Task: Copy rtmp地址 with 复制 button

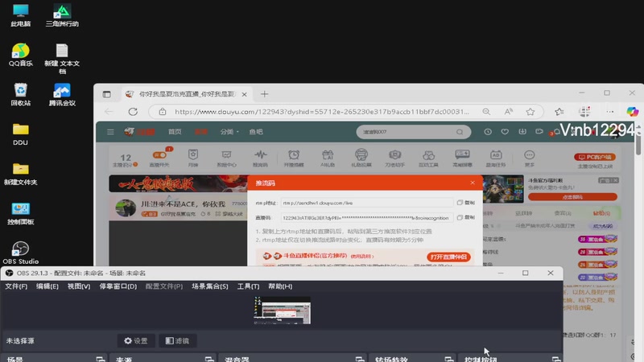Action: pos(466,203)
